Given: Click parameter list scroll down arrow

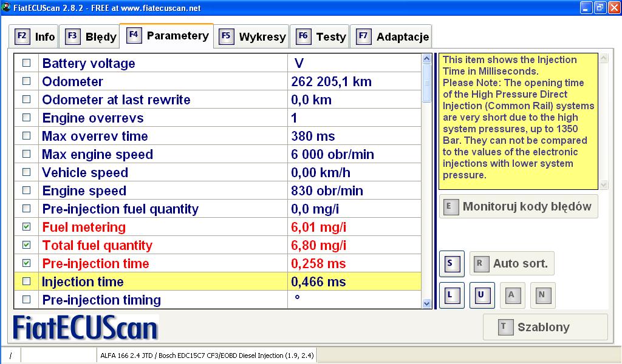Looking at the screenshot, I should click(426, 304).
